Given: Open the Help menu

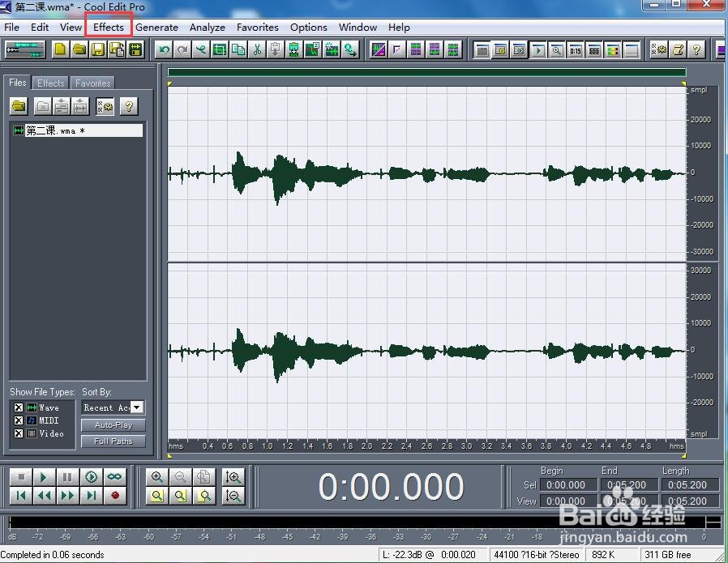Looking at the screenshot, I should click(400, 28).
